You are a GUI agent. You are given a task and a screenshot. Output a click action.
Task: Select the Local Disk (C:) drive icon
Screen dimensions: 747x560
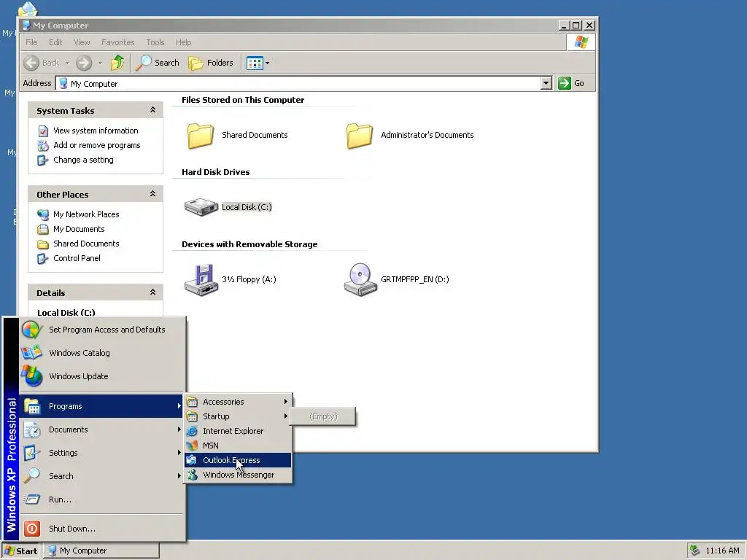point(201,207)
